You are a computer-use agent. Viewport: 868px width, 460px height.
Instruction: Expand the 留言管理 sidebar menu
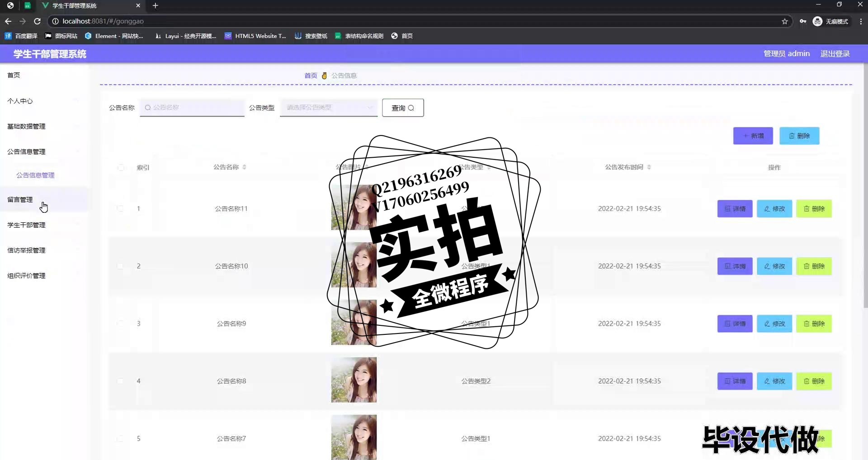[x=44, y=199]
